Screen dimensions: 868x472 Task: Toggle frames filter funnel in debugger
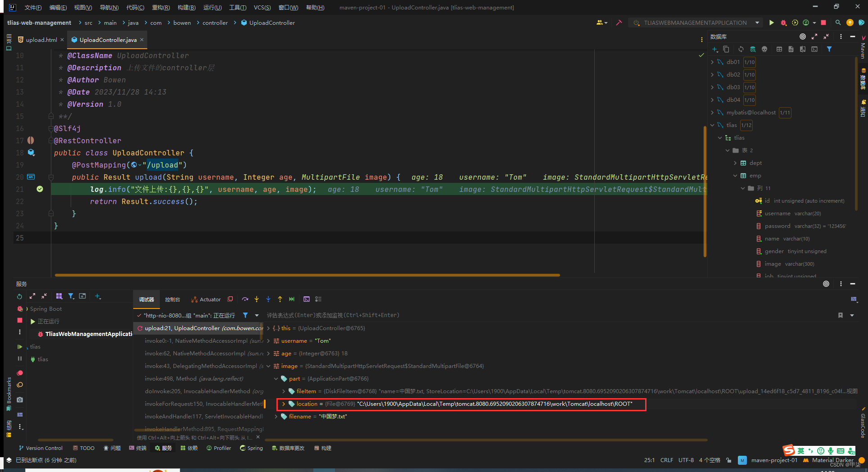coord(245,315)
